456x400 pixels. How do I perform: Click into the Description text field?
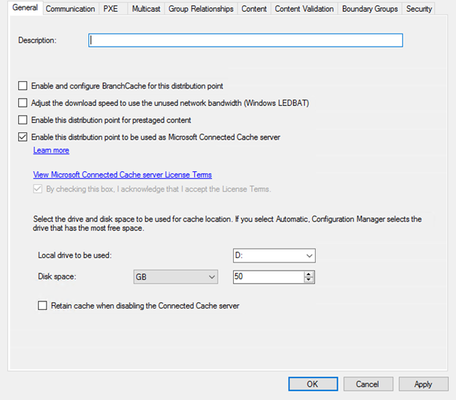click(x=246, y=40)
